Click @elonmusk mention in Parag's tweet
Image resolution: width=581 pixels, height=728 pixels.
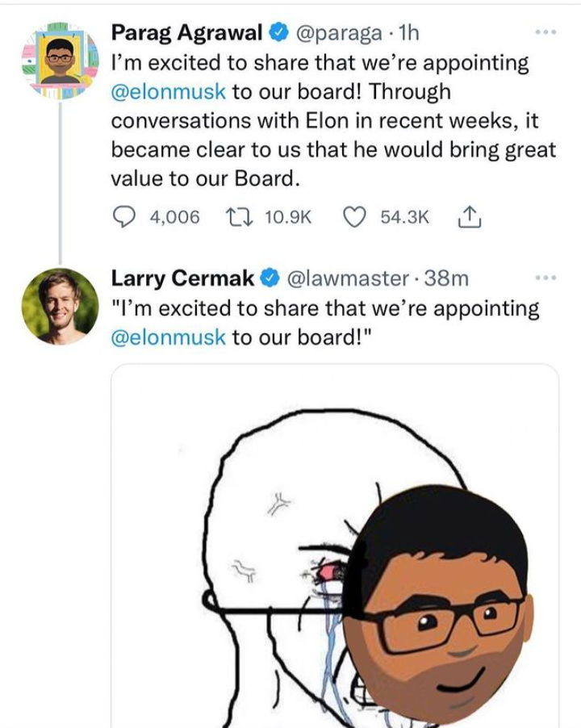pyautogui.click(x=168, y=91)
